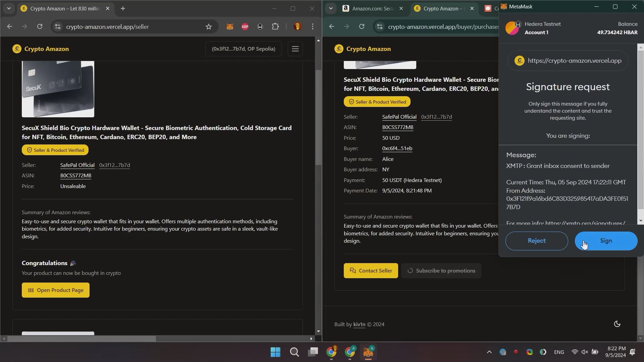Open the notification bell icon in tray
Screen dimensions: 644x362
point(633,352)
